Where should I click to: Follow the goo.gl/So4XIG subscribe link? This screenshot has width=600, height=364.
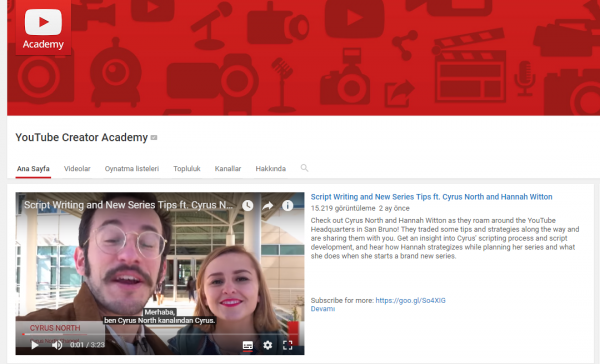tap(410, 300)
